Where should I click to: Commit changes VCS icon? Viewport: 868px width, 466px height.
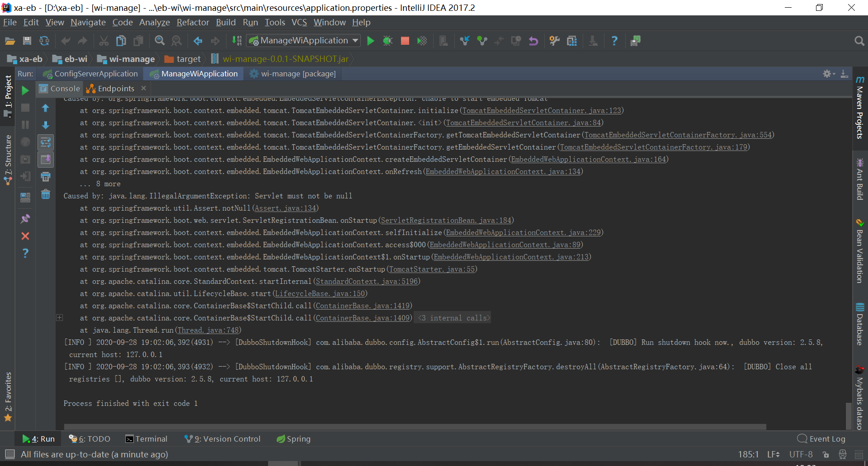[x=482, y=41]
